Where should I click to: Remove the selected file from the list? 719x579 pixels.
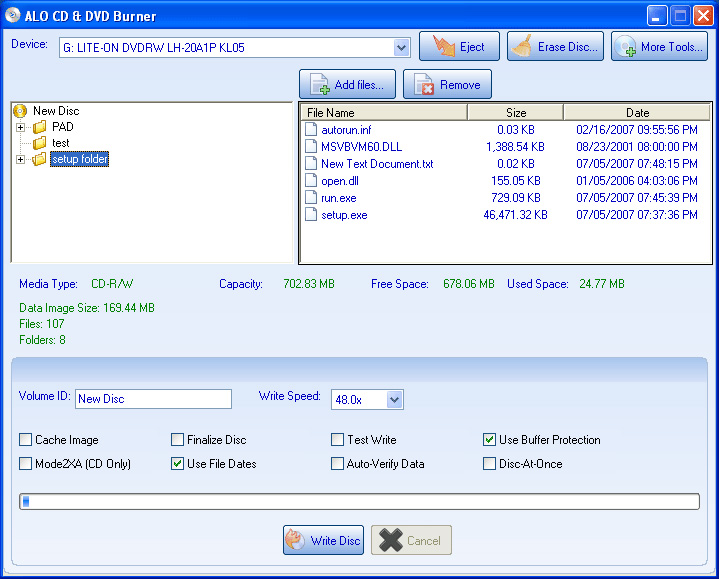tap(447, 85)
